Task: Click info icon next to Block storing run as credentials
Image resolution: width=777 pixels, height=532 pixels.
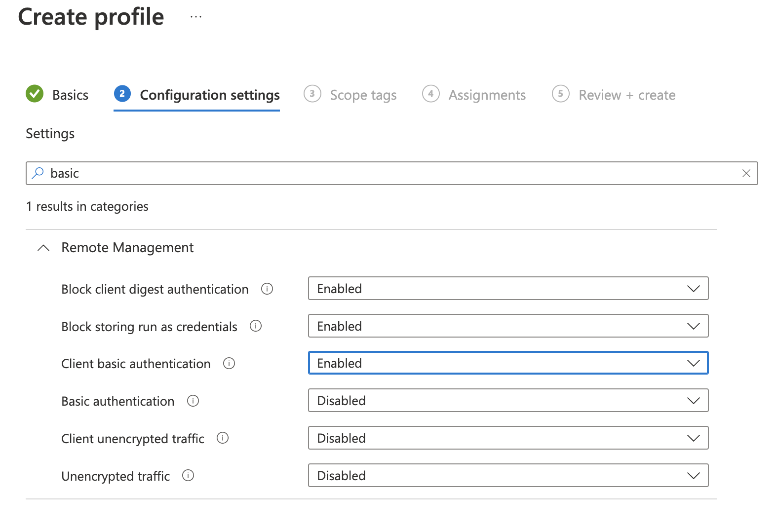Action: coord(256,326)
